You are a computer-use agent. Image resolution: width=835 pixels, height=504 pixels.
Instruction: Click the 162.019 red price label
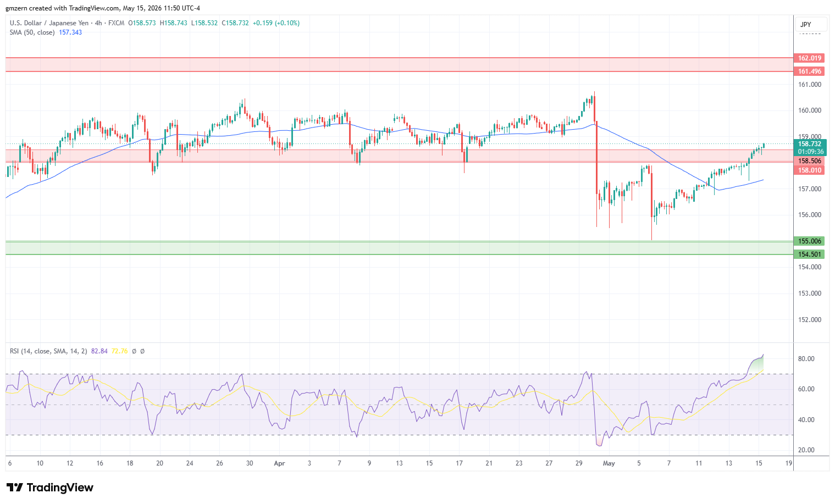click(810, 58)
